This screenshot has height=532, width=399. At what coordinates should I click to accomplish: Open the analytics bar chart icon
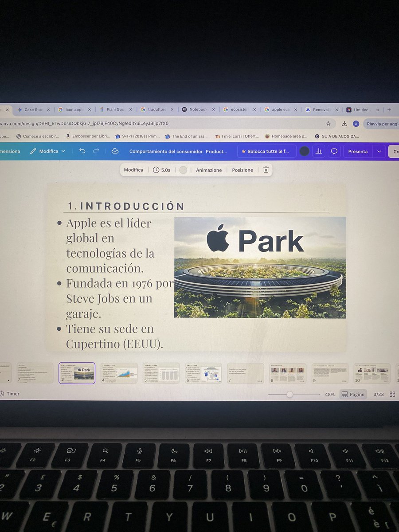(x=318, y=151)
